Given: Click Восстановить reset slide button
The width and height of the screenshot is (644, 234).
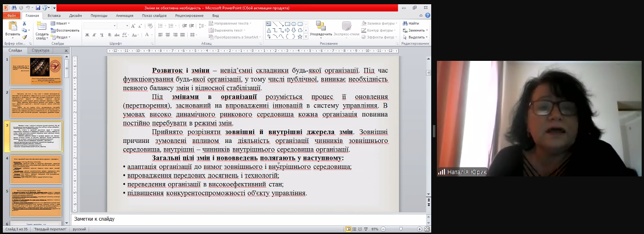Looking at the screenshot, I should 65,30.
